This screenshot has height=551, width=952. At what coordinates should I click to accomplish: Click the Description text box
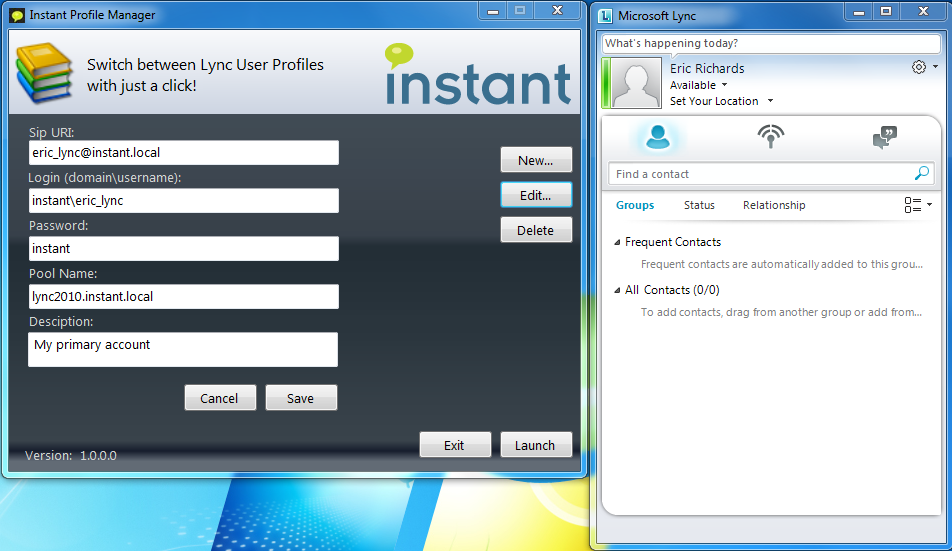coord(183,350)
